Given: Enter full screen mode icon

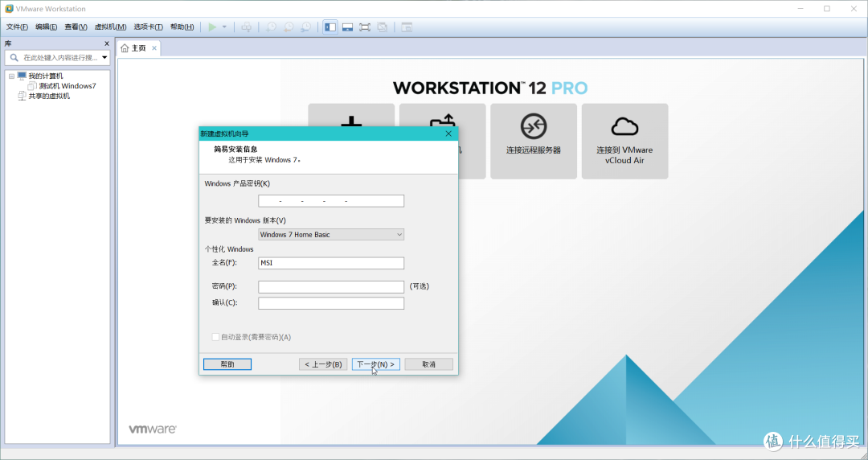Looking at the screenshot, I should click(x=365, y=27).
